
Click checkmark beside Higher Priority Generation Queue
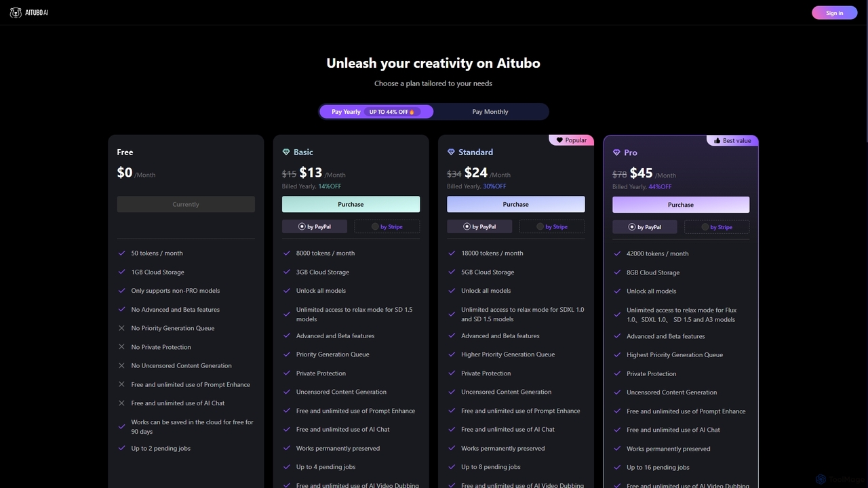click(452, 354)
